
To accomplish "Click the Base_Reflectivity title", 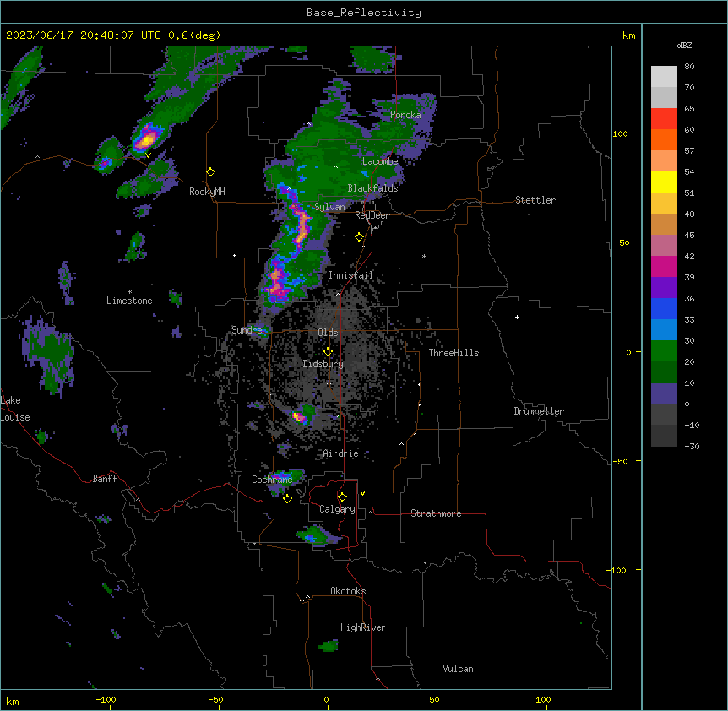I will click(x=364, y=13).
